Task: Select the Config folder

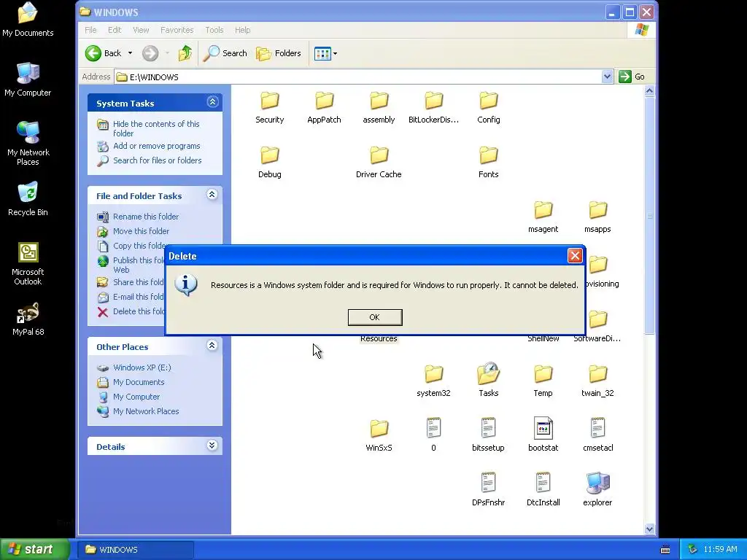Action: (x=488, y=108)
